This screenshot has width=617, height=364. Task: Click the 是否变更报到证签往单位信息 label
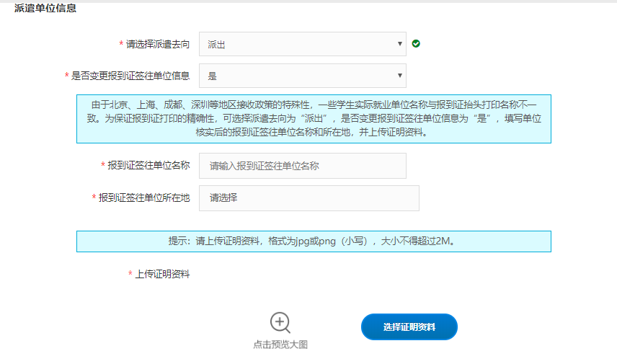point(130,76)
